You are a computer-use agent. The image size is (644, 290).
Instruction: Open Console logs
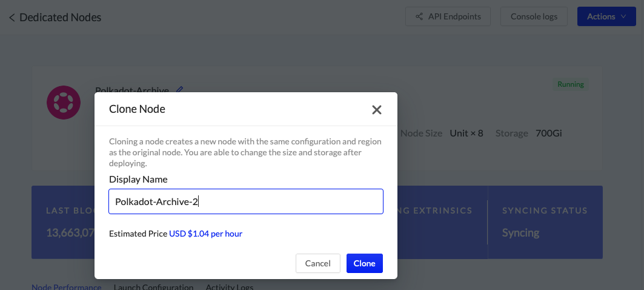pyautogui.click(x=534, y=16)
